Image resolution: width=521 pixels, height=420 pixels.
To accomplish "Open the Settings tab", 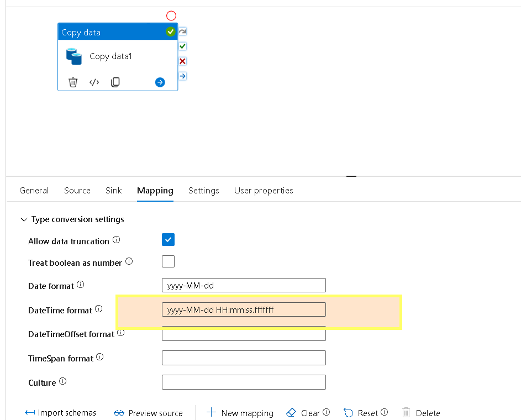I will 204,191.
